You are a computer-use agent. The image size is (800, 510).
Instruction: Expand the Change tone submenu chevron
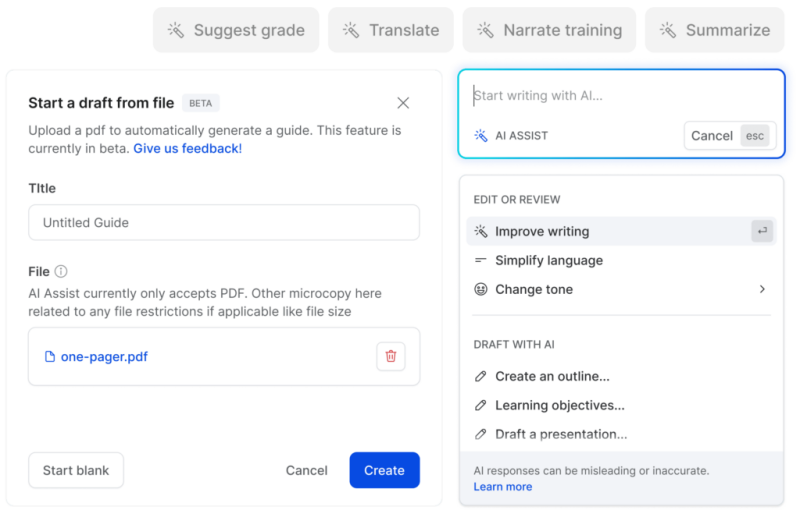point(762,289)
